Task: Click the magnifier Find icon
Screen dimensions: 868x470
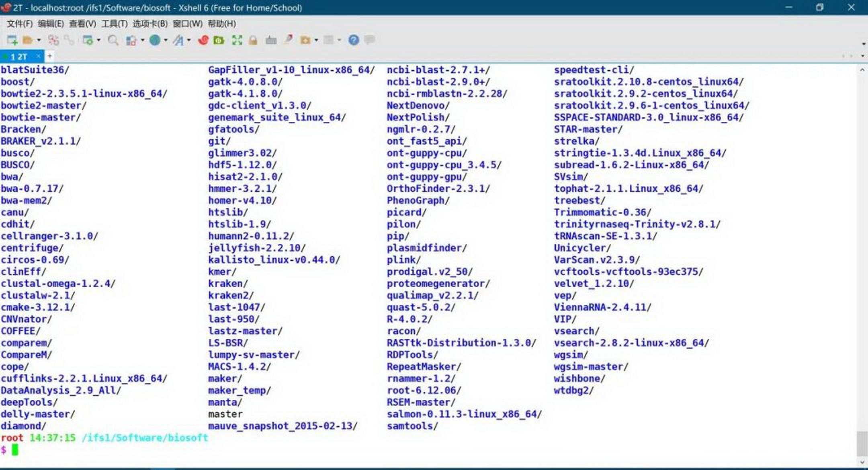Action: (x=113, y=40)
